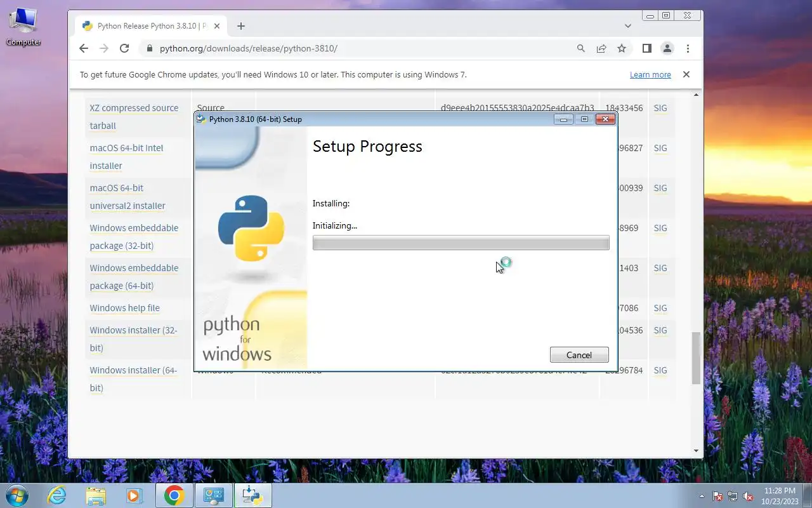Click the vertical scrollbar thumb on the page

coord(696,358)
